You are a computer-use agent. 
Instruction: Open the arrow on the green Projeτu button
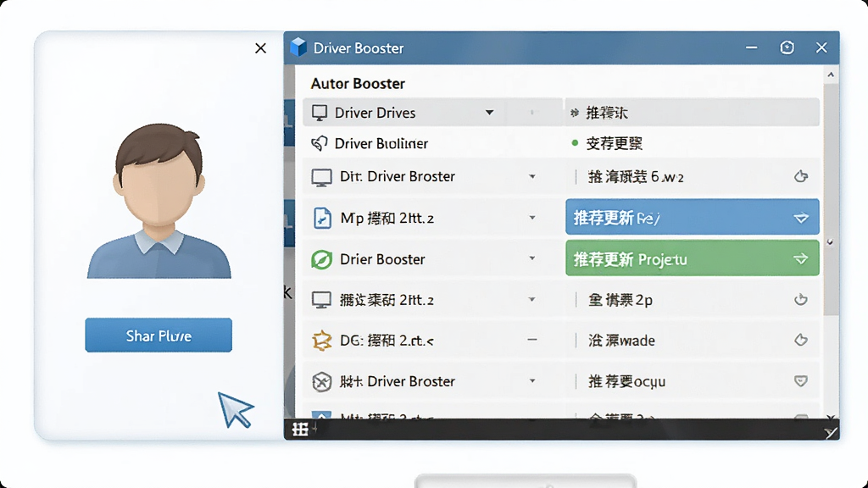coord(800,259)
